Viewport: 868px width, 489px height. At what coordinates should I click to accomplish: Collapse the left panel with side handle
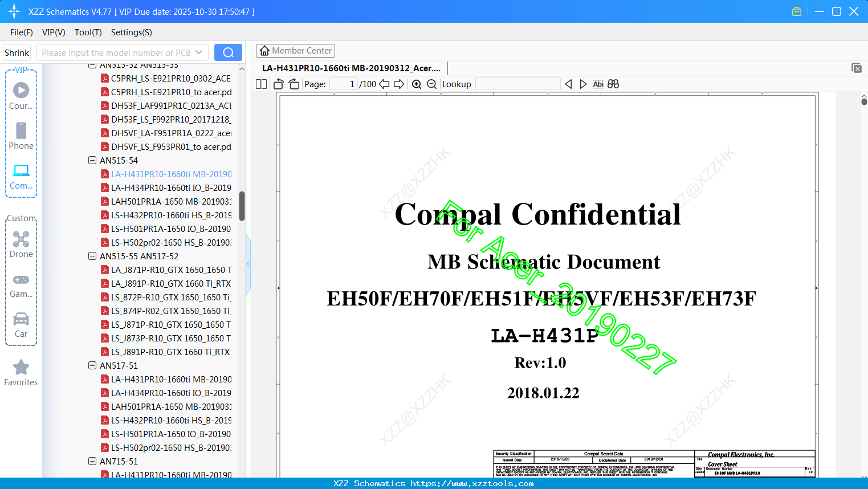click(x=248, y=263)
